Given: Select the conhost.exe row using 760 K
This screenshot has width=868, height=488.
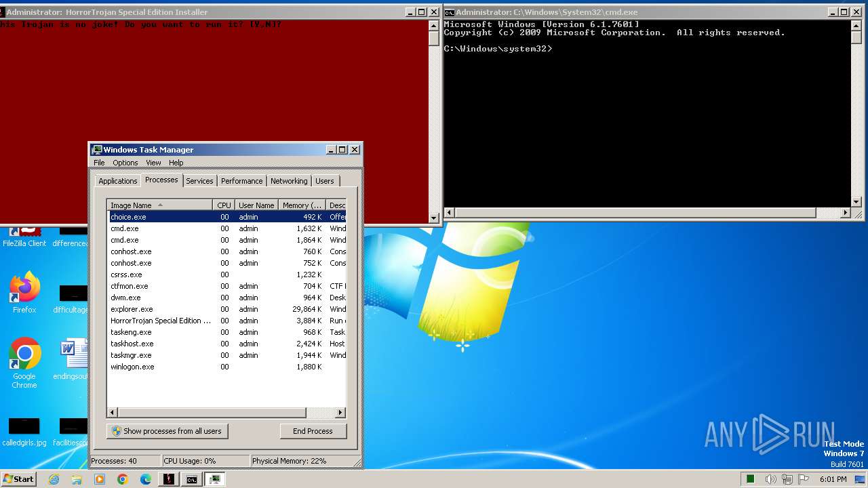Looking at the screenshot, I should [x=227, y=251].
